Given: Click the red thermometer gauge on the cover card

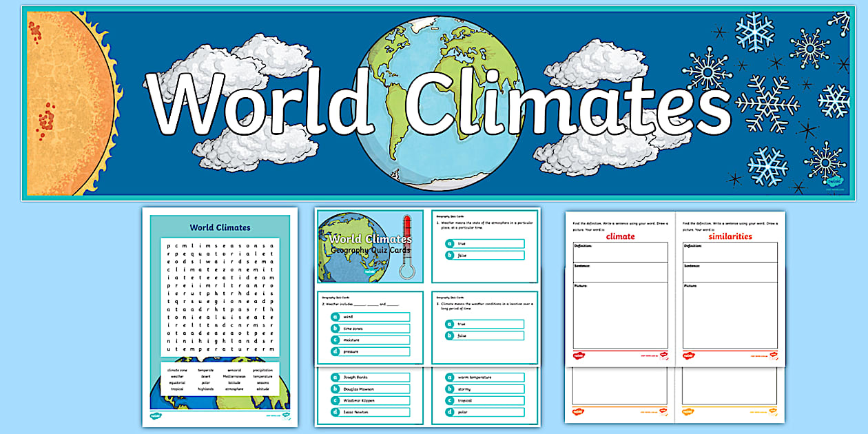Looking at the screenshot, I should click(407, 242).
